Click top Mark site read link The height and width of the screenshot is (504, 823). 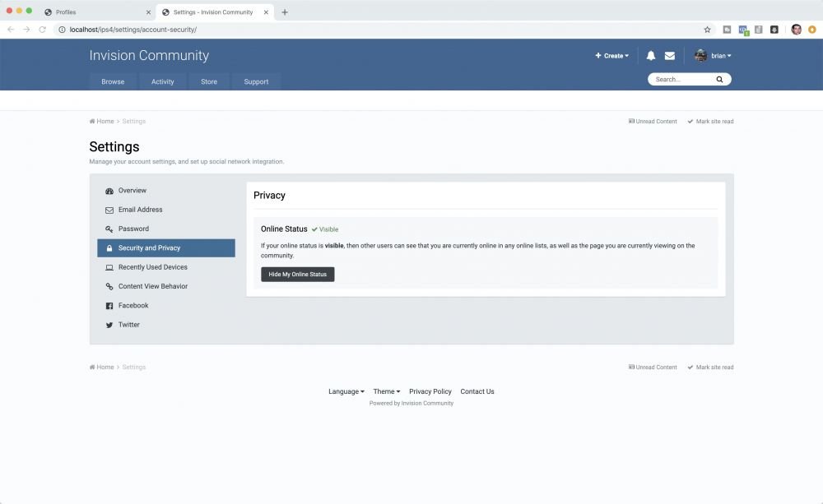click(x=711, y=121)
